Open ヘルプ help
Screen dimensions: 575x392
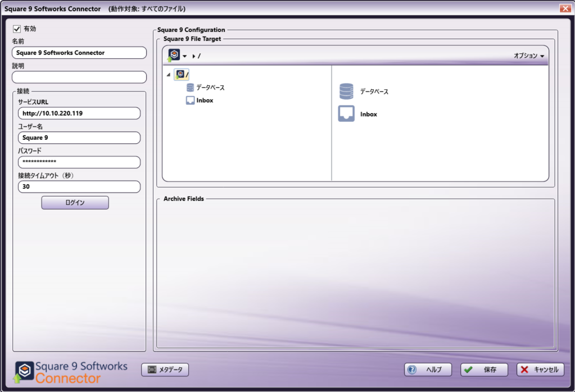(x=428, y=370)
